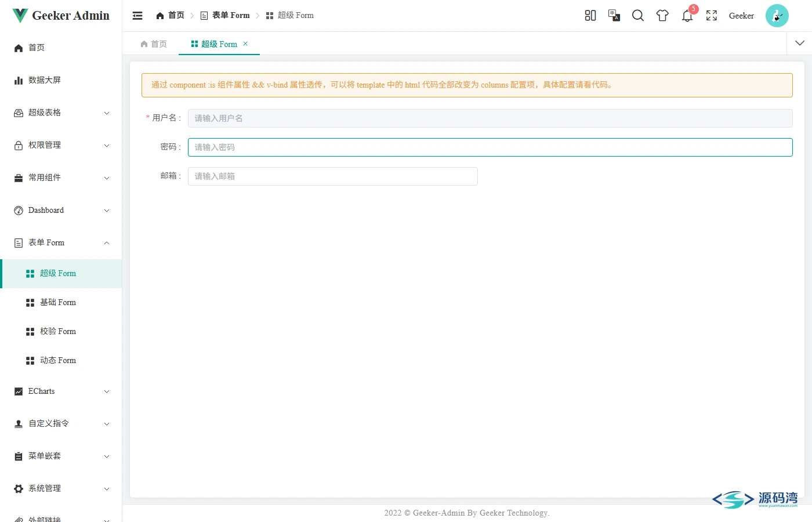Open the user avatar menu

[x=777, y=16]
